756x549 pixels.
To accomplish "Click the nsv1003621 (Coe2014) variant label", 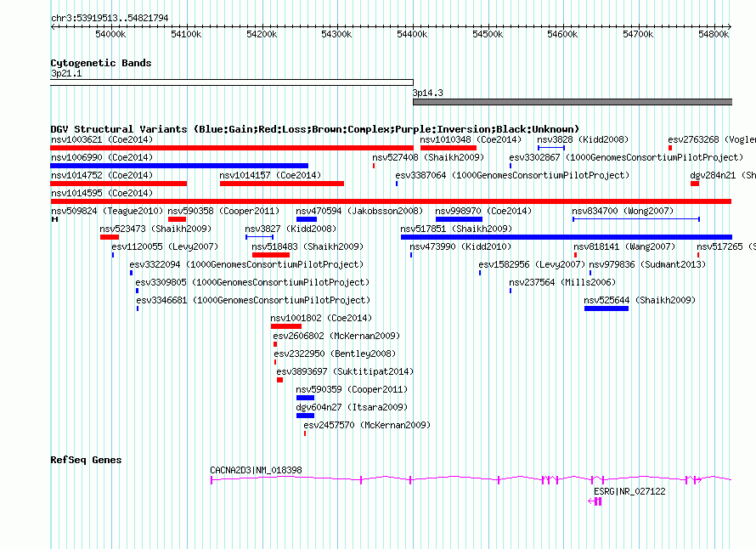I will 102,140.
